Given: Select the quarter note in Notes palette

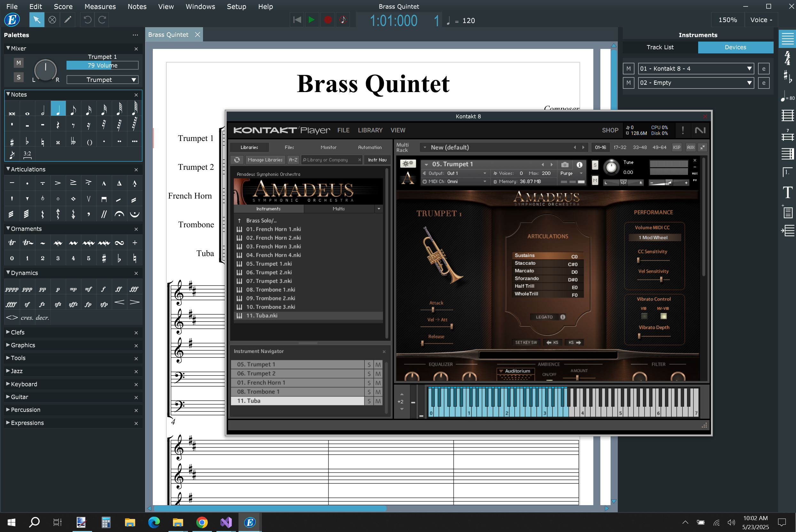Looking at the screenshot, I should point(58,109).
